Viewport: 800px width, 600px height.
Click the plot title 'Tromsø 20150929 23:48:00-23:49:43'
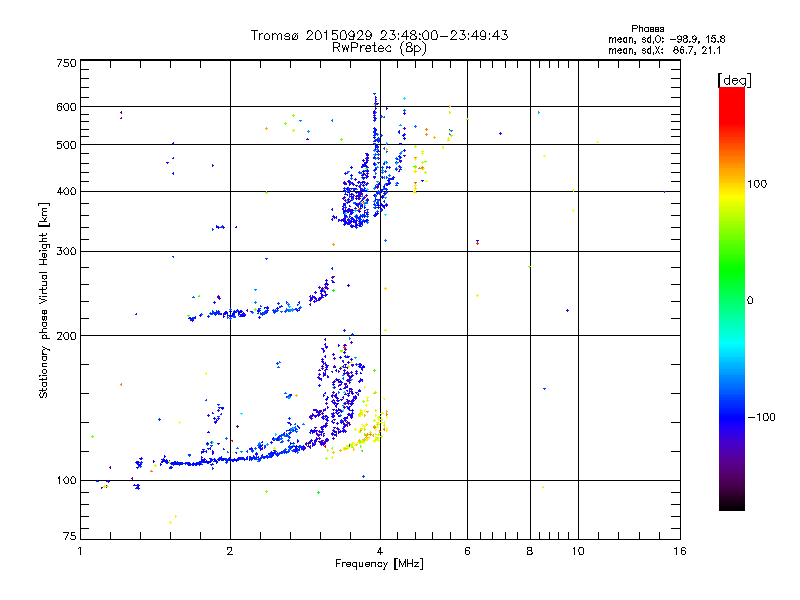(380, 35)
